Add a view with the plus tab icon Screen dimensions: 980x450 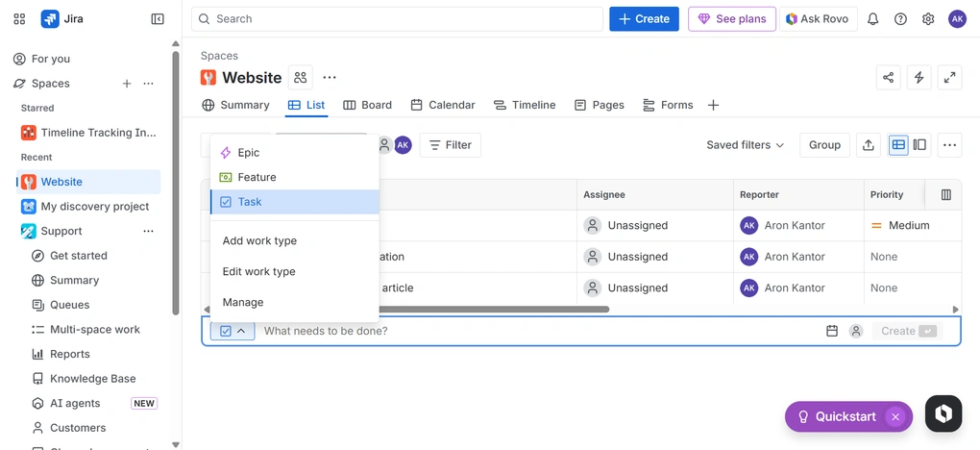(713, 105)
